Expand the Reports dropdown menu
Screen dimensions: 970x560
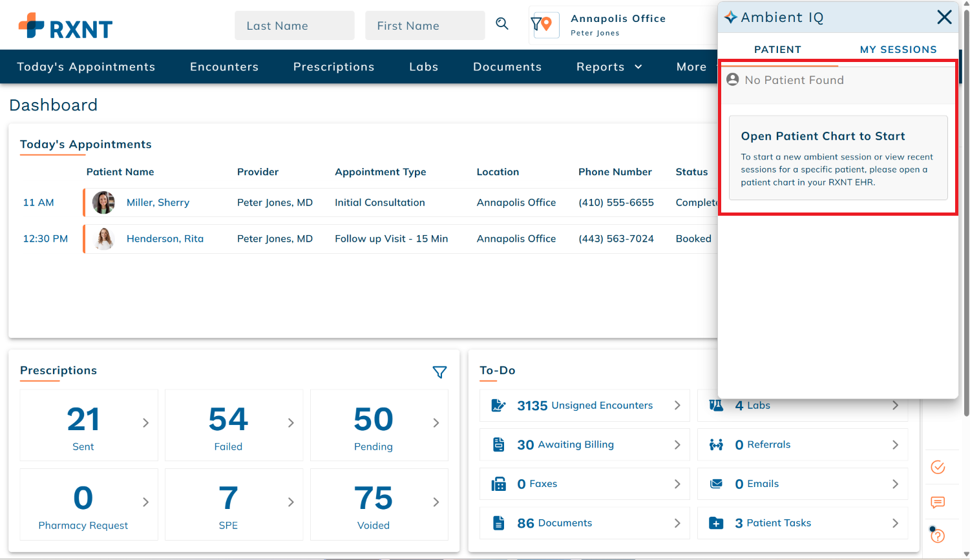pyautogui.click(x=609, y=67)
